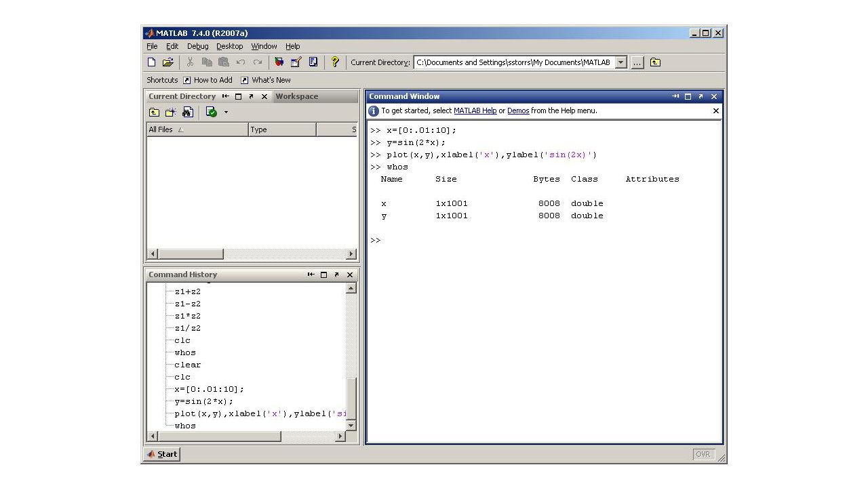The height and width of the screenshot is (488, 868).
Task: Dismiss the getting started info bar
Action: [715, 110]
